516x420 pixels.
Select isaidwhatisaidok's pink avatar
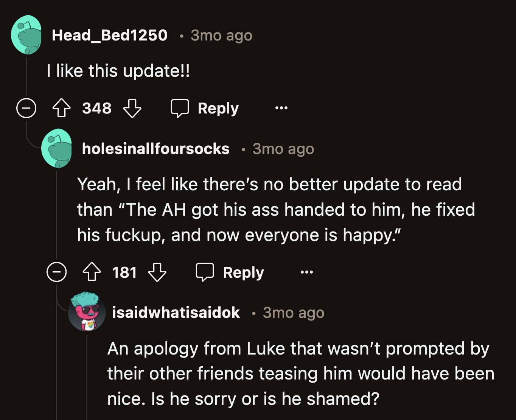[87, 313]
